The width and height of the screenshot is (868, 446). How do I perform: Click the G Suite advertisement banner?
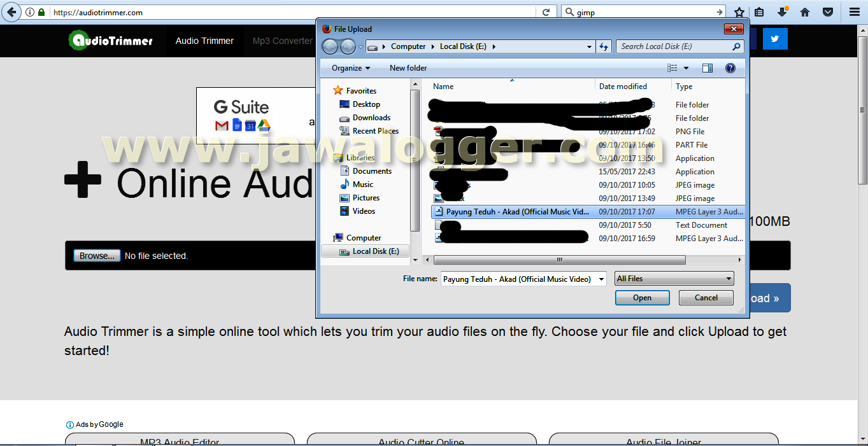(x=257, y=116)
